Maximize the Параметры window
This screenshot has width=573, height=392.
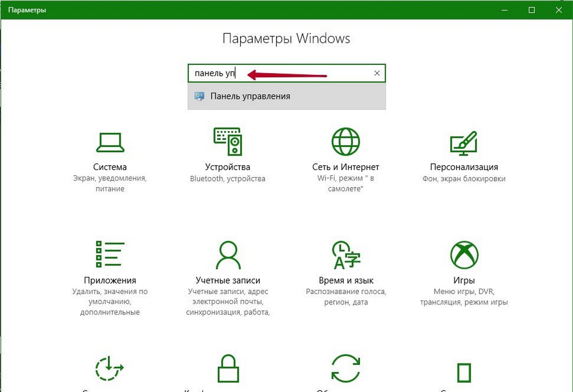click(532, 10)
